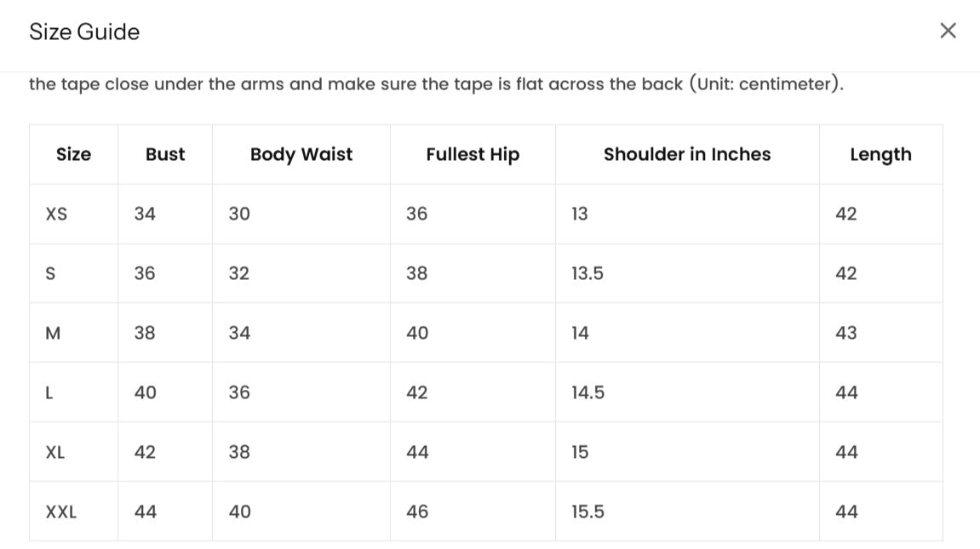Select the XS size row label
This screenshot has height=549, width=980.
56,214
